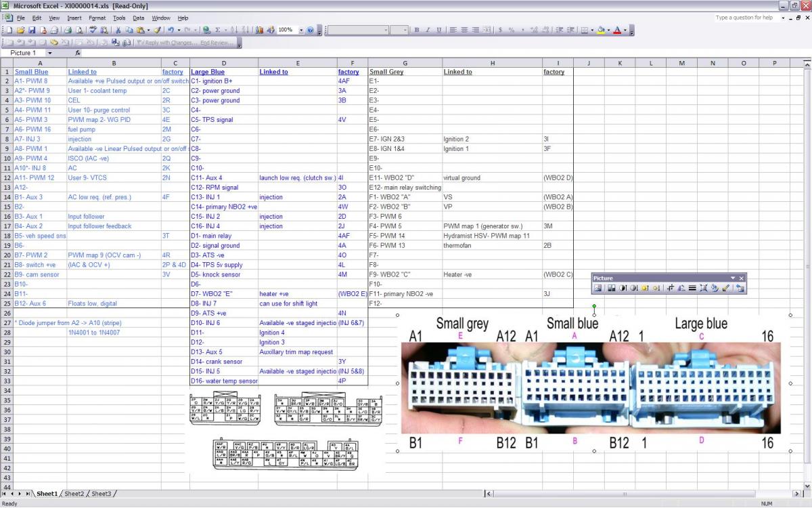Switch to the Sheet2 tab
This screenshot has width=812, height=508.
74,494
